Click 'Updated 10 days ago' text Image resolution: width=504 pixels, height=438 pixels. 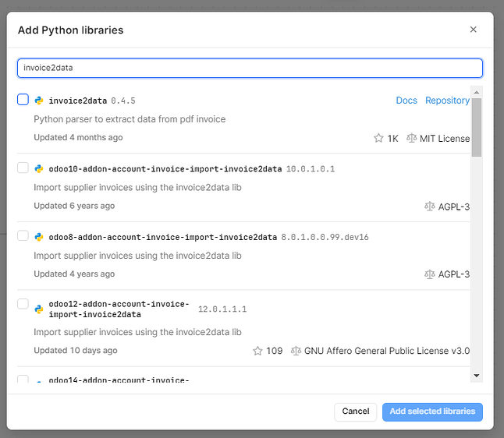[x=76, y=351]
